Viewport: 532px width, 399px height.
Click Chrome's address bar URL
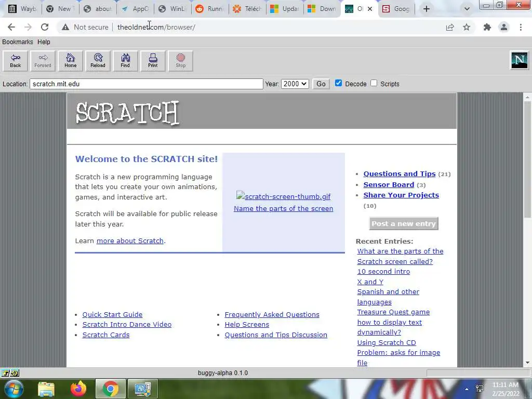point(156,27)
